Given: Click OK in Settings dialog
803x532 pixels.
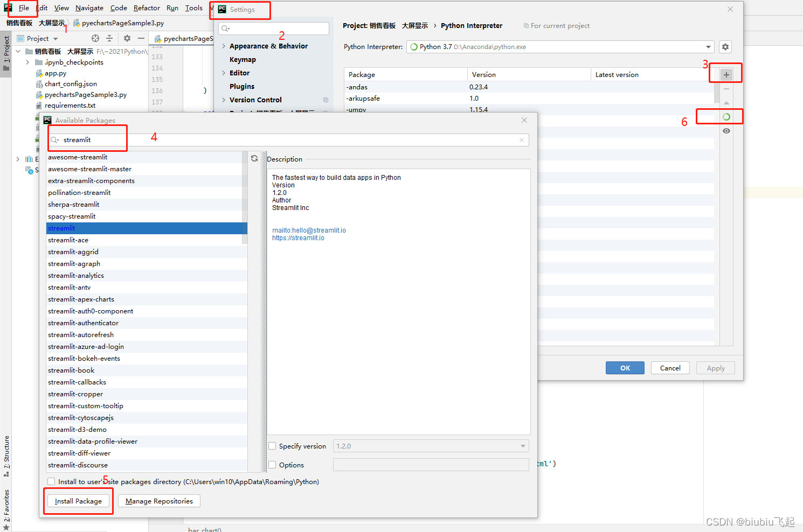Looking at the screenshot, I should [625, 368].
